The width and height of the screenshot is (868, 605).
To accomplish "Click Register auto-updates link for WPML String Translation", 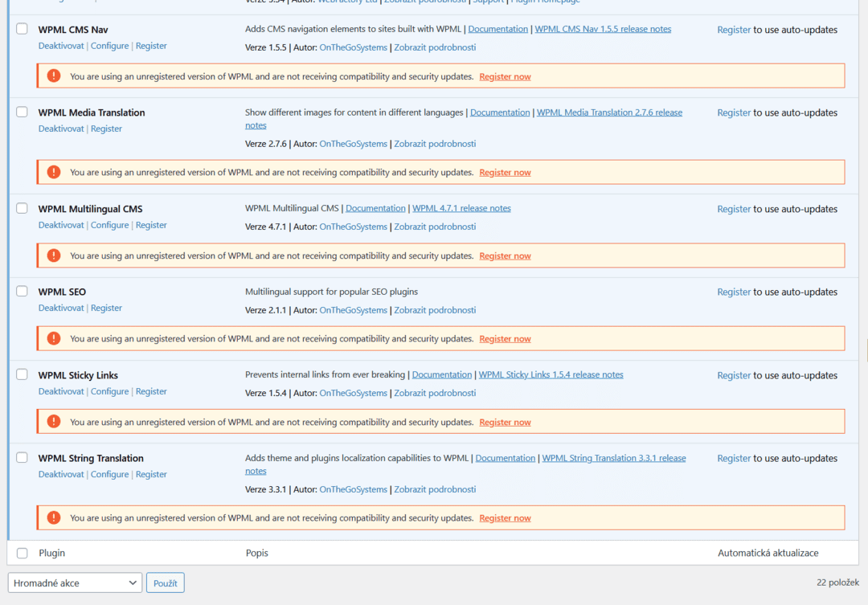I will pos(734,458).
